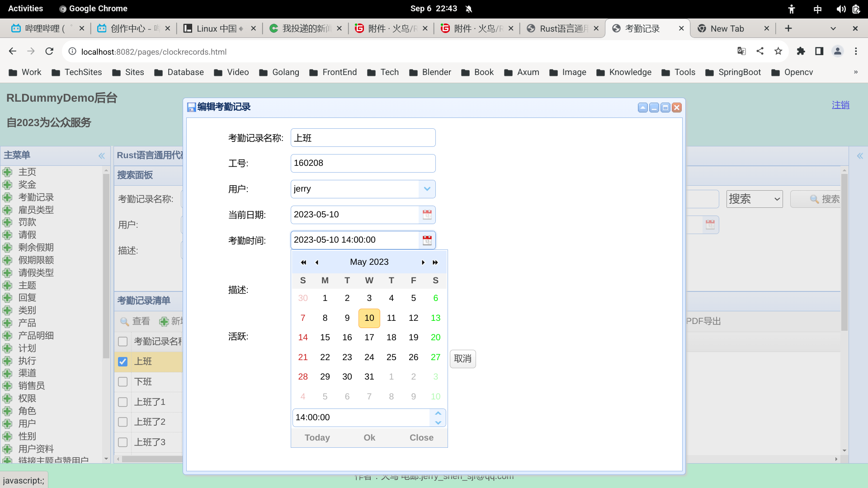Uncheck the 上班 record checkbox

pyautogui.click(x=123, y=361)
